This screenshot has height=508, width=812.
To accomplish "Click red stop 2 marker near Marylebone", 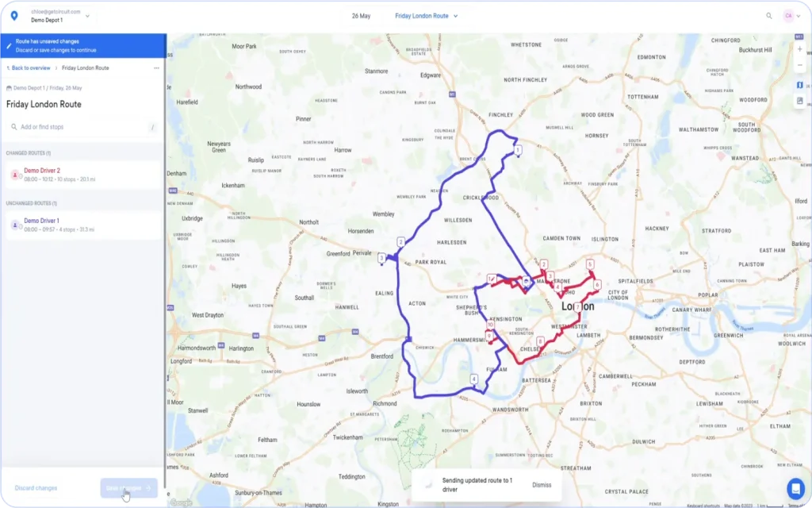I will [x=544, y=265].
